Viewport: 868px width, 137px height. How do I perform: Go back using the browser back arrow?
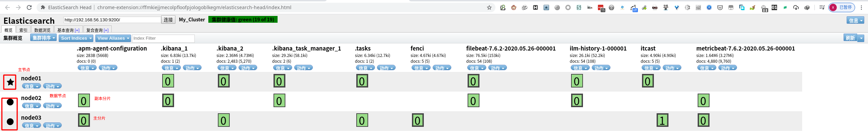[7, 7]
